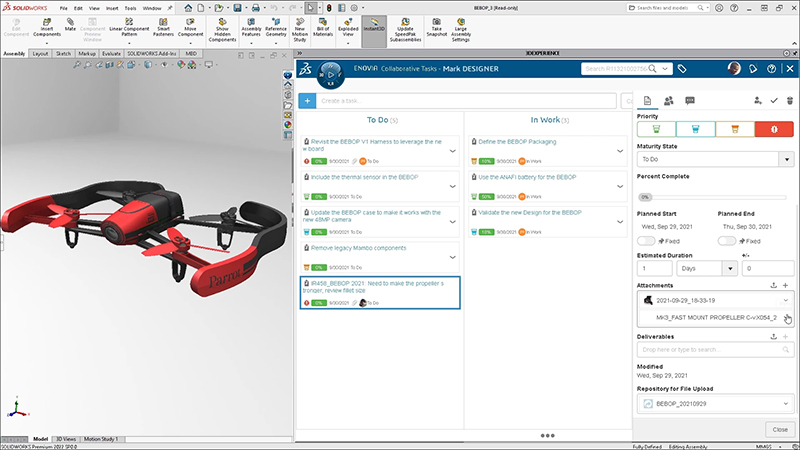Click the Create a task input field

[x=466, y=101]
